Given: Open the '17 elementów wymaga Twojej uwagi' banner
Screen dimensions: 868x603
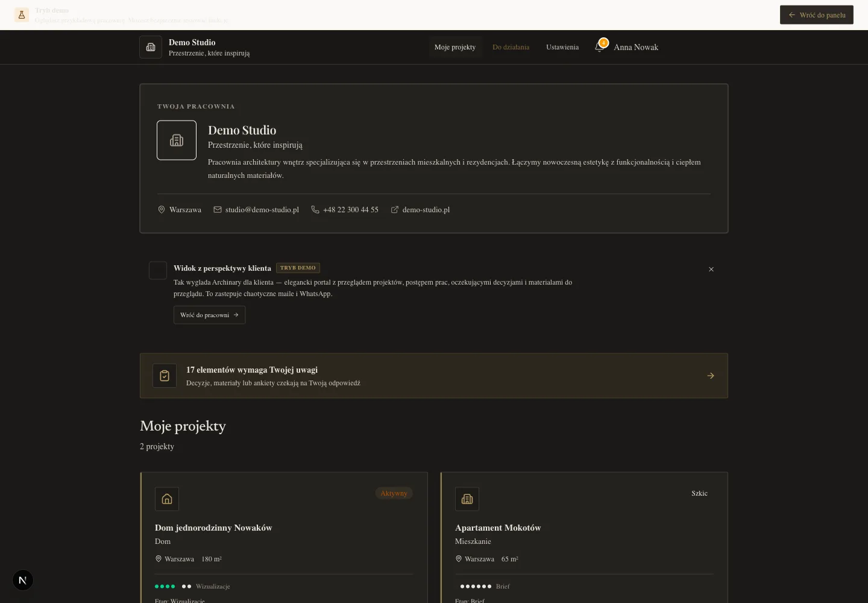Looking at the screenshot, I should [434, 376].
